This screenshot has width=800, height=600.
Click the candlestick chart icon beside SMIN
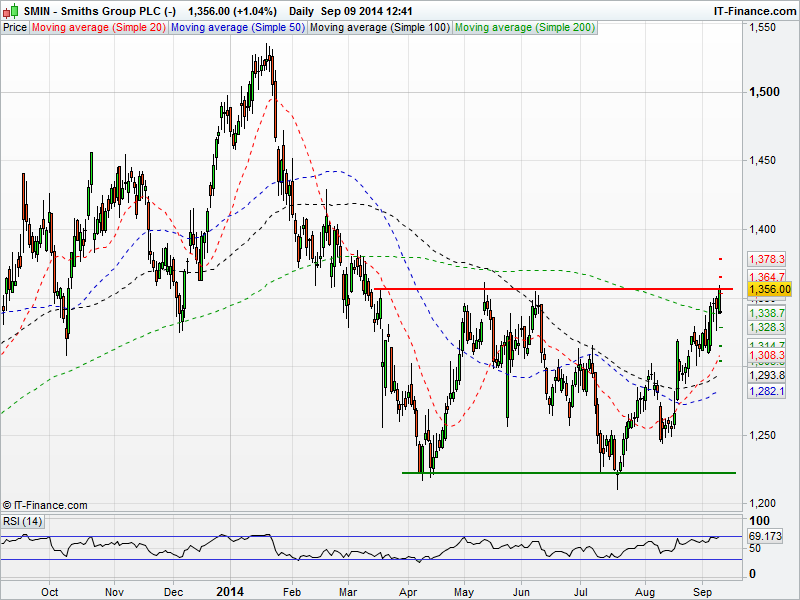pos(11,11)
